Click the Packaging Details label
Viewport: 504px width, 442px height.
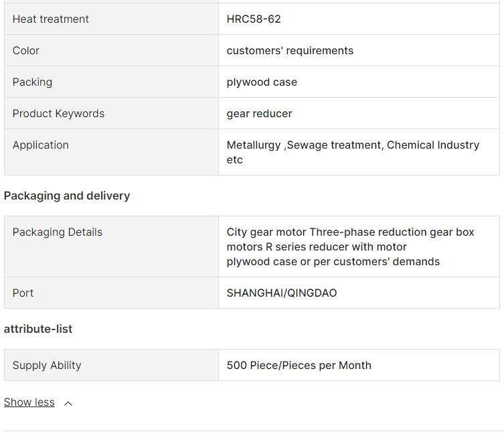[x=57, y=232]
